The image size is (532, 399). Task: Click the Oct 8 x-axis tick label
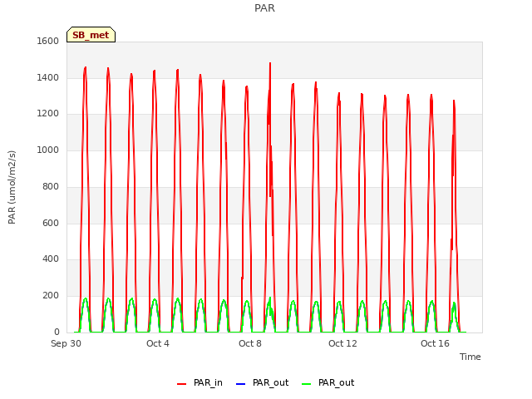(x=250, y=343)
